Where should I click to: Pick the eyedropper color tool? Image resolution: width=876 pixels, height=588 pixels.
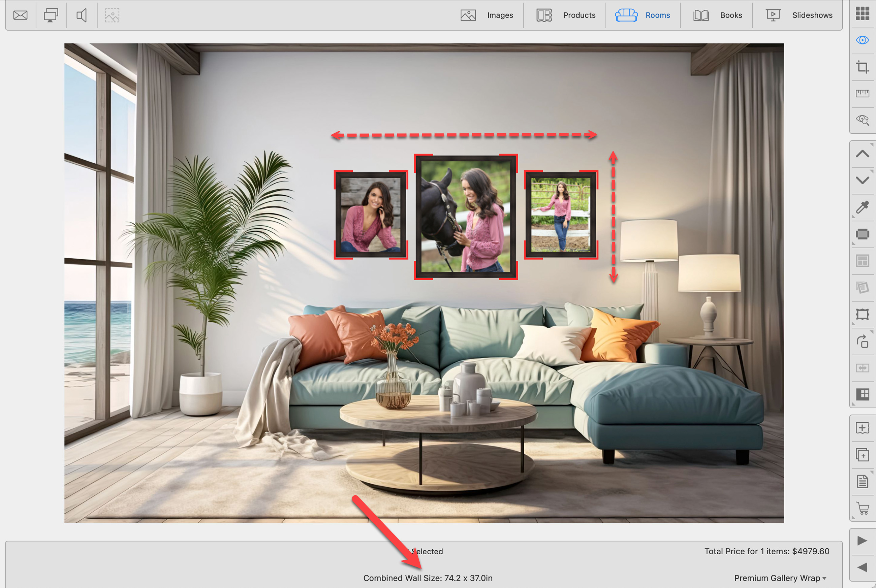click(x=862, y=207)
